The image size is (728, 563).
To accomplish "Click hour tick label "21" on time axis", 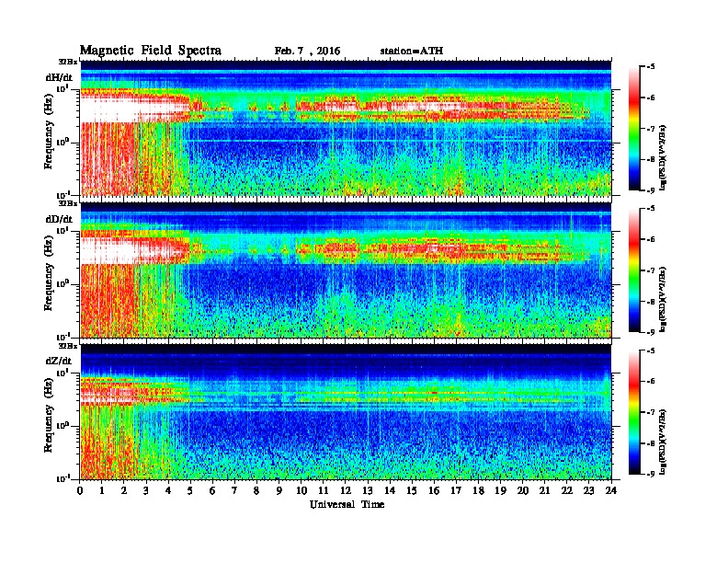I will pyautogui.click(x=544, y=491).
